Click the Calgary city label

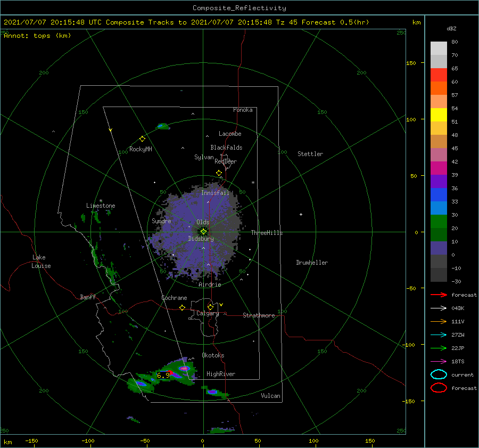(x=208, y=313)
